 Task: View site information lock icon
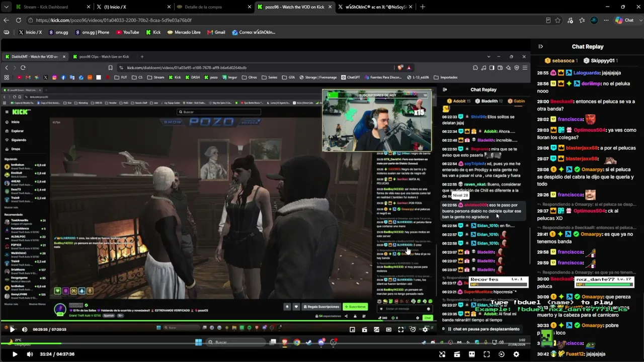click(31, 20)
